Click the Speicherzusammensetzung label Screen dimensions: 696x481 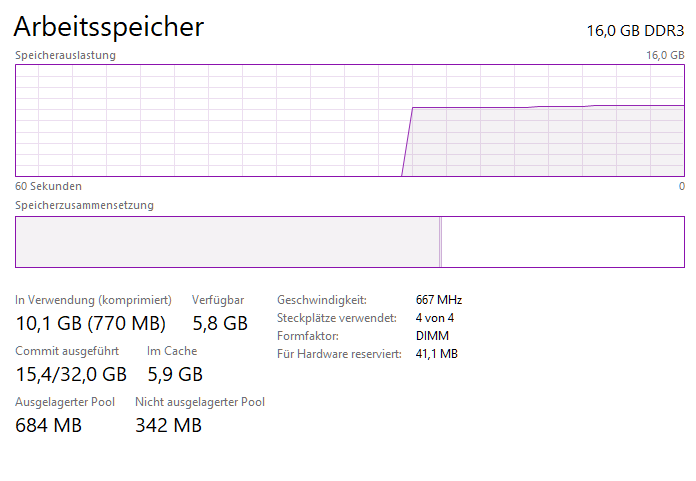[x=84, y=205]
